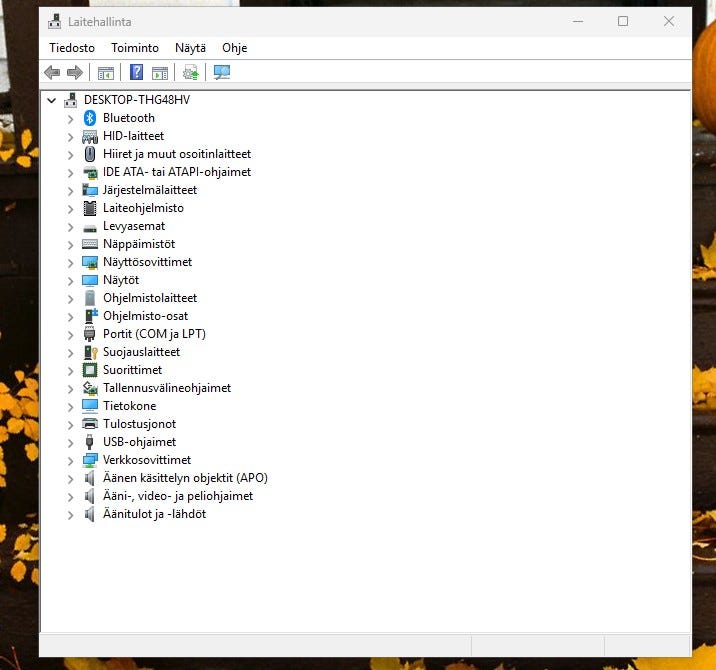Click the Järjestelmälaitteet folder icon
Viewport: 716px width, 670px height.
90,190
